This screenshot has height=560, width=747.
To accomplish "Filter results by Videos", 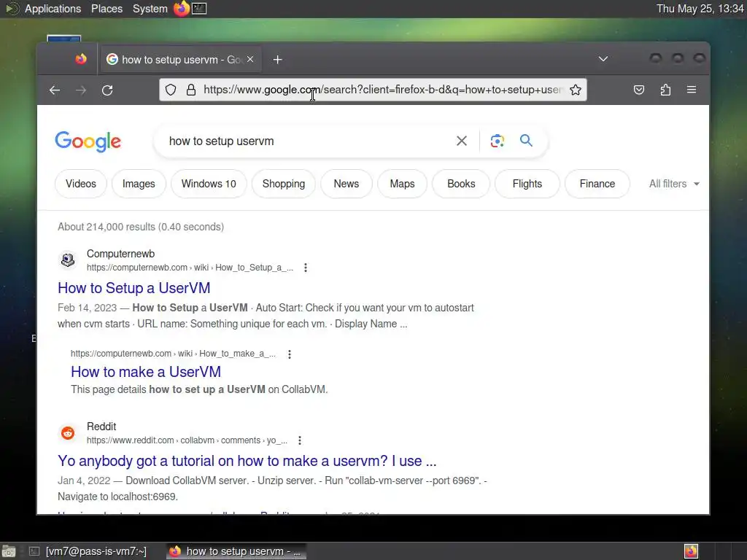I will tap(81, 184).
